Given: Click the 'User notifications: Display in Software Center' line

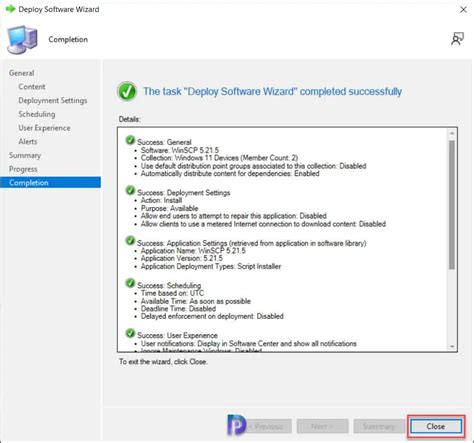Looking at the screenshot, I should click(x=249, y=343).
